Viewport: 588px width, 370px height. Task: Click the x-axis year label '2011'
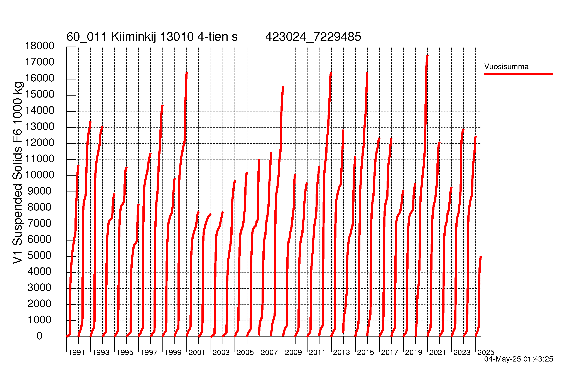pos(317,353)
